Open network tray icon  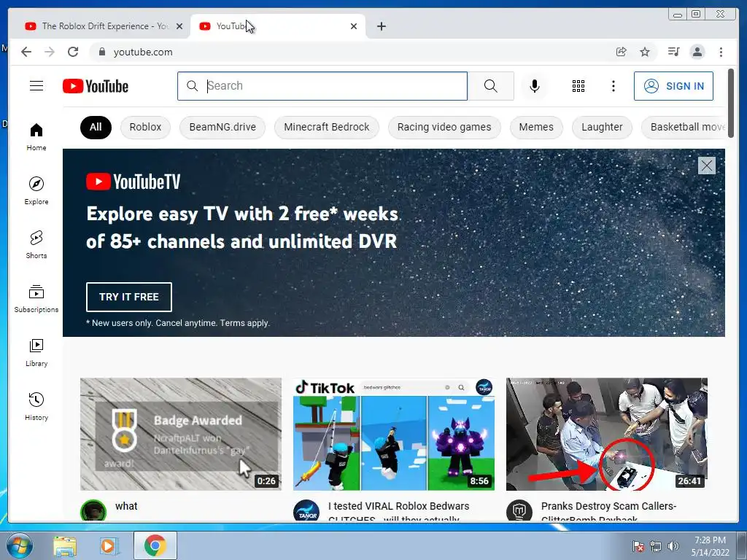pos(656,546)
